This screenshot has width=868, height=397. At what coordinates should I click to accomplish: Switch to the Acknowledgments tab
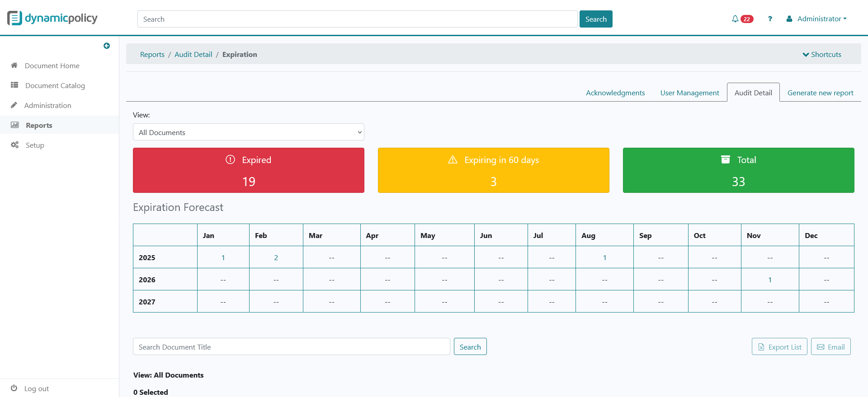pyautogui.click(x=615, y=93)
